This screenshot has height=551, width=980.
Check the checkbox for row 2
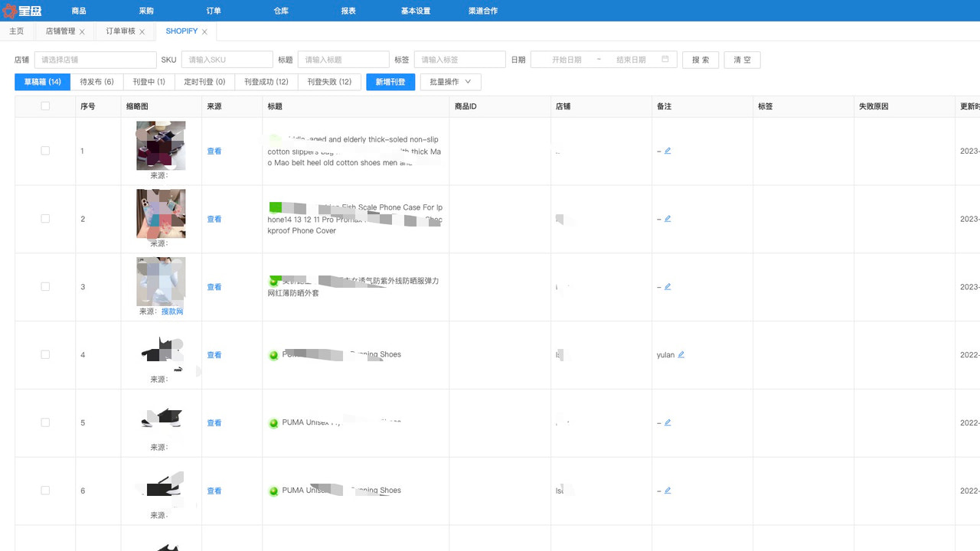click(x=45, y=219)
